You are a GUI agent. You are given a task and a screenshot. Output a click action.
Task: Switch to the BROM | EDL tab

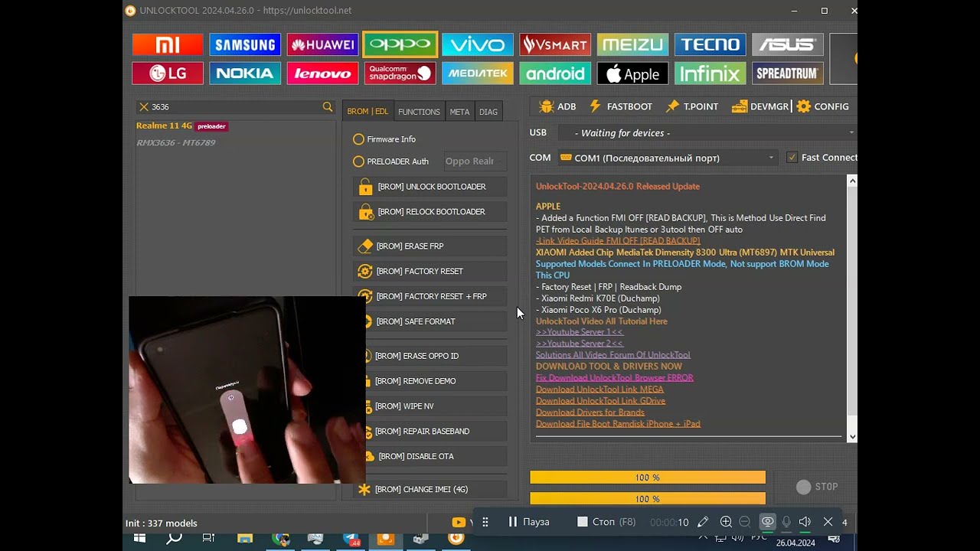(x=367, y=112)
